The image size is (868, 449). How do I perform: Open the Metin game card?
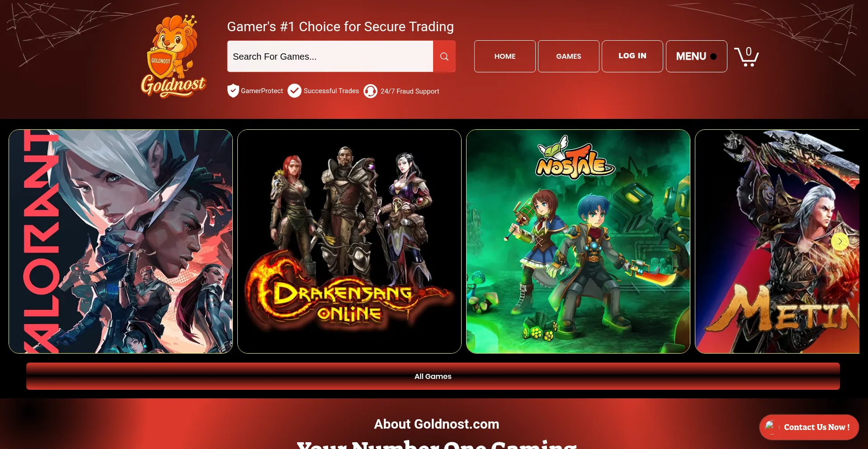(778, 241)
